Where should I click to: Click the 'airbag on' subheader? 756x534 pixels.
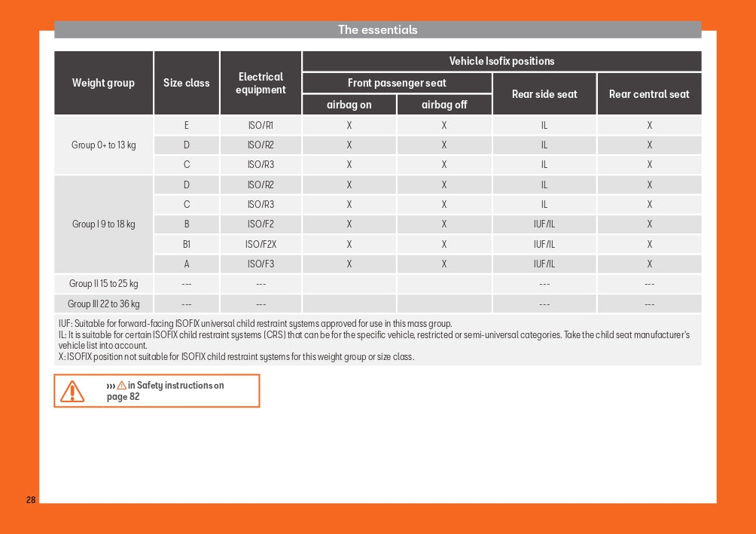(x=349, y=105)
